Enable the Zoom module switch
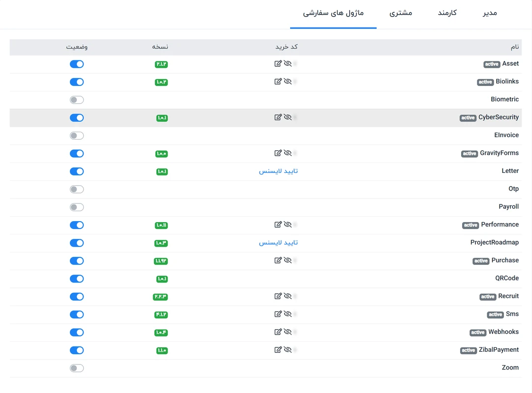 (x=77, y=368)
